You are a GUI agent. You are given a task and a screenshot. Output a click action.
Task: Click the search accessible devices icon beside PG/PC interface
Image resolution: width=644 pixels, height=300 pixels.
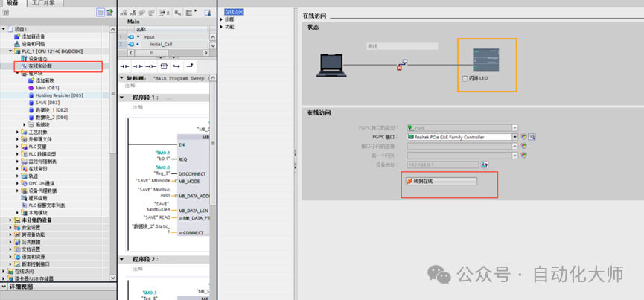click(x=532, y=137)
